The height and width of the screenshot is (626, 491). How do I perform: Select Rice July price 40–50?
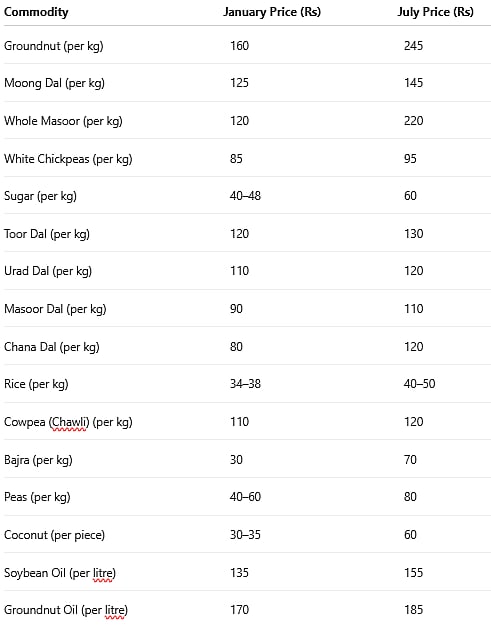pyautogui.click(x=419, y=384)
